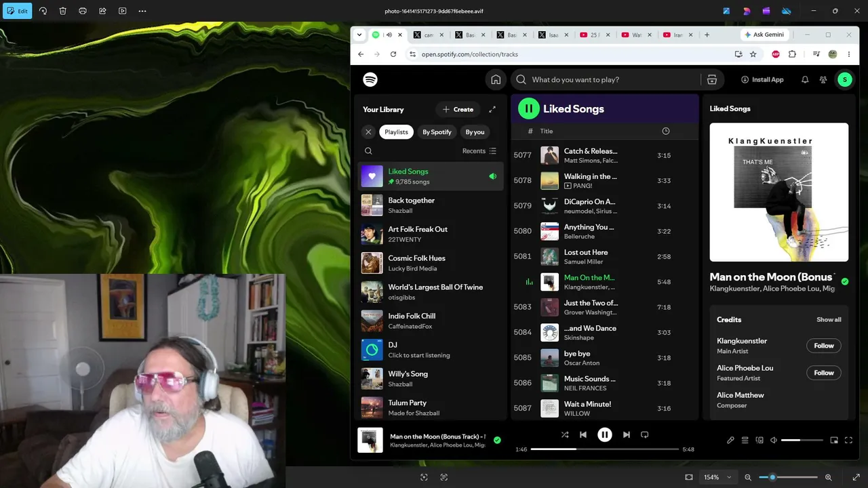
Task: Skip to the next track
Action: 627,434
